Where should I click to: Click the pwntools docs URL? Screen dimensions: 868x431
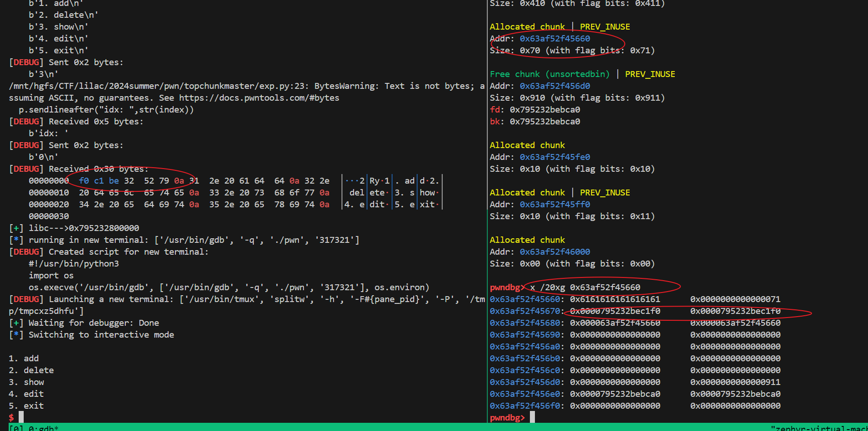259,98
